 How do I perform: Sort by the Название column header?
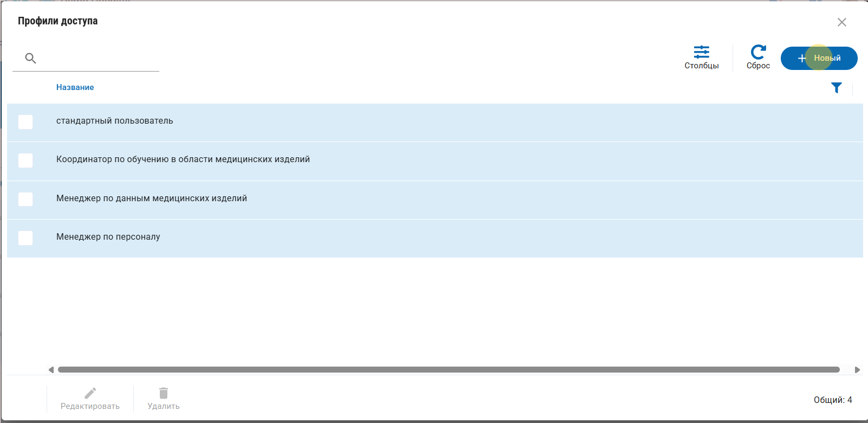[x=75, y=87]
